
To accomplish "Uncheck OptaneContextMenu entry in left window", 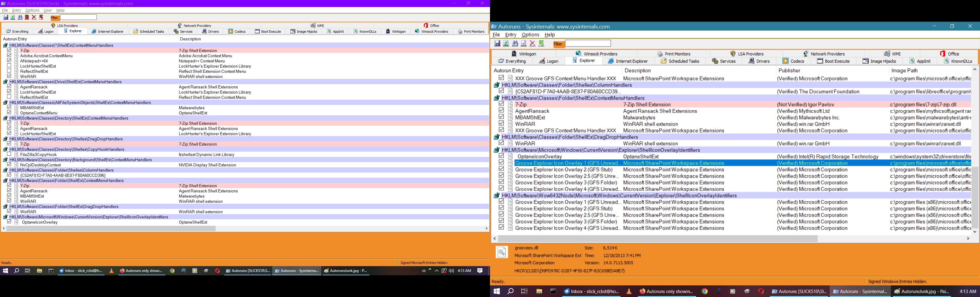I will pos(9,113).
